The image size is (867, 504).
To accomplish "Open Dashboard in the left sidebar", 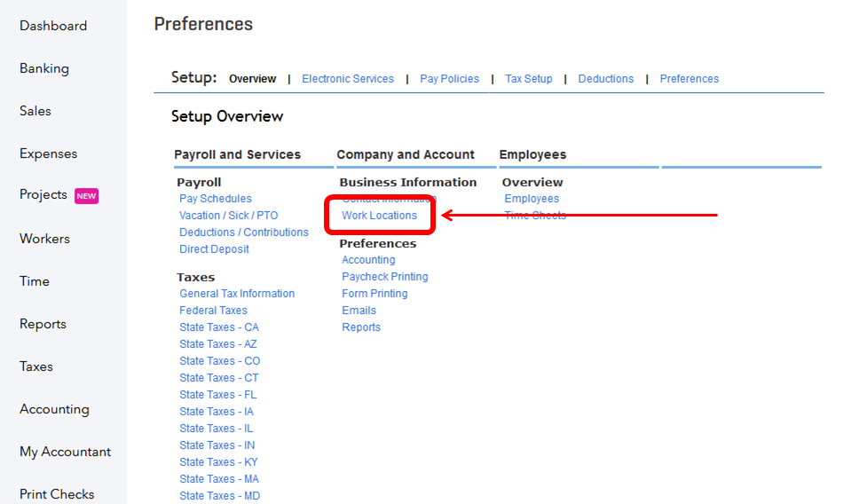I will click(53, 26).
